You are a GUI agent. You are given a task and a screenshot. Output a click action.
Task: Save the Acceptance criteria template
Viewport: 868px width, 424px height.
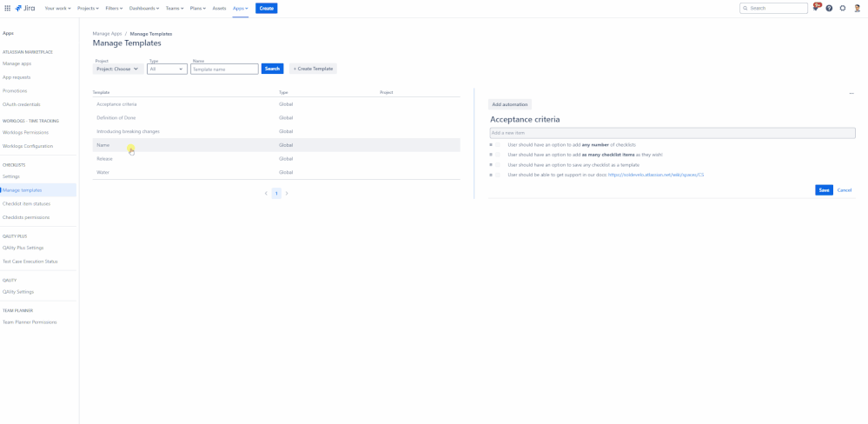coord(824,190)
